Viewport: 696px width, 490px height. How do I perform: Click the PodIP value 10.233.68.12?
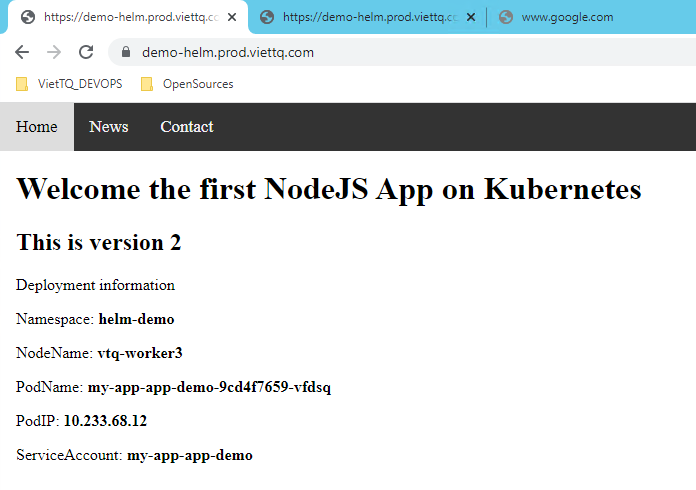105,421
